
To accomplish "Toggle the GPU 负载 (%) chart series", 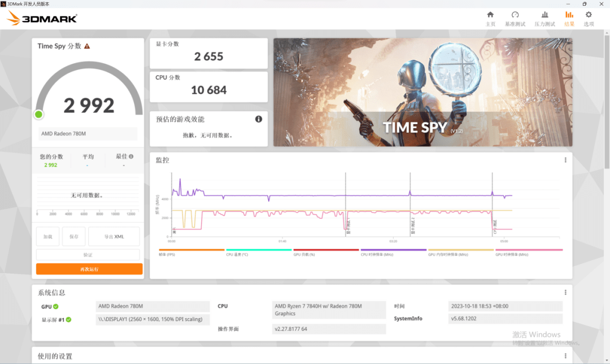I will (x=326, y=252).
